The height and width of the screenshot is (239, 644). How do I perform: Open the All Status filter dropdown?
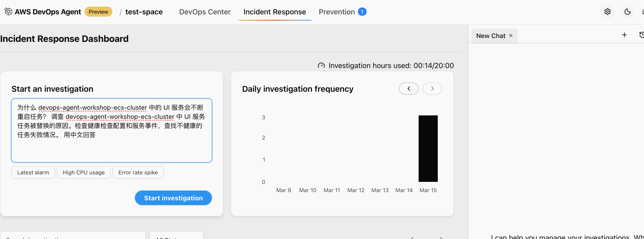pyautogui.click(x=176, y=236)
